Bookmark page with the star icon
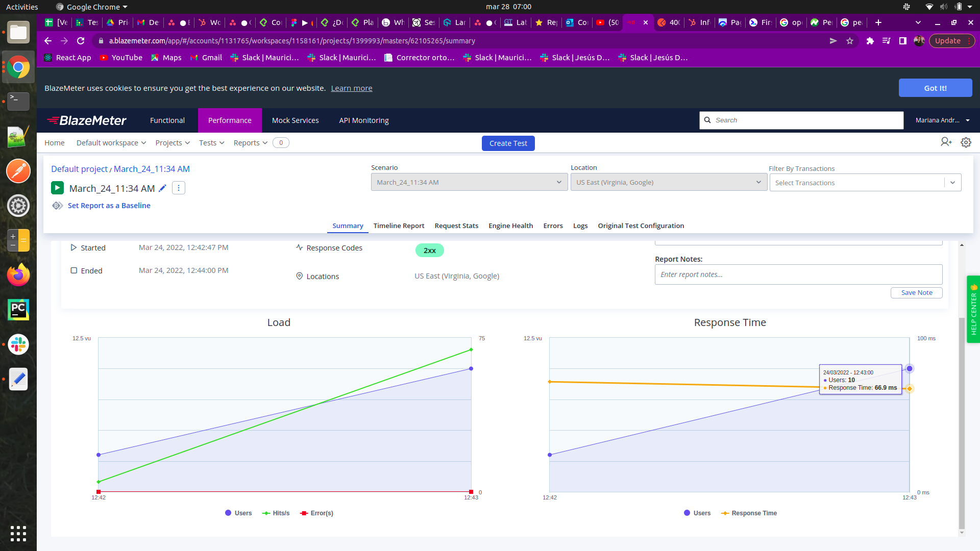The height and width of the screenshot is (551, 980). (x=850, y=41)
